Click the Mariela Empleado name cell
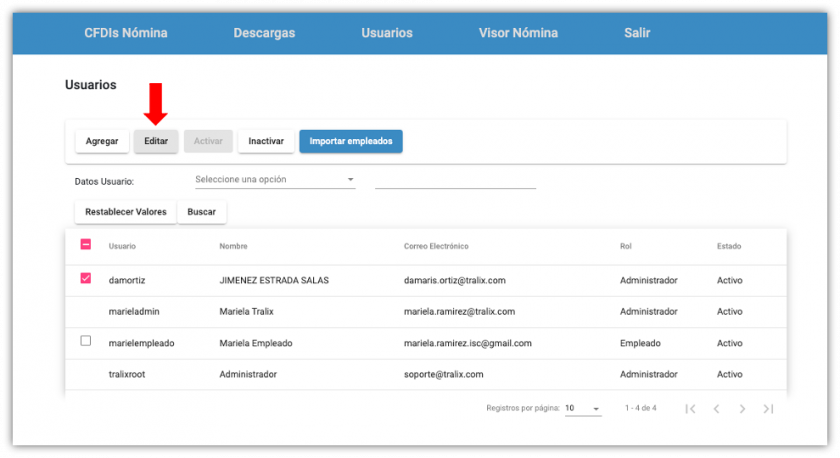This screenshot has height=458, width=840. (x=256, y=343)
